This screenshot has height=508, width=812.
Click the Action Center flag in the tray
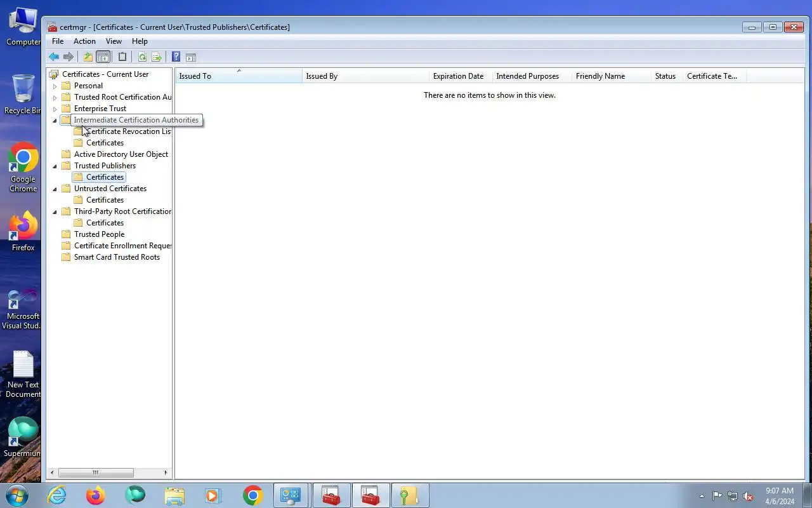(717, 496)
